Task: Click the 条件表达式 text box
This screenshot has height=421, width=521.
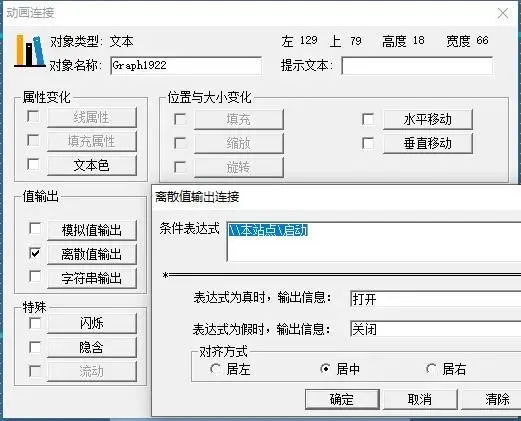Action: (374, 242)
